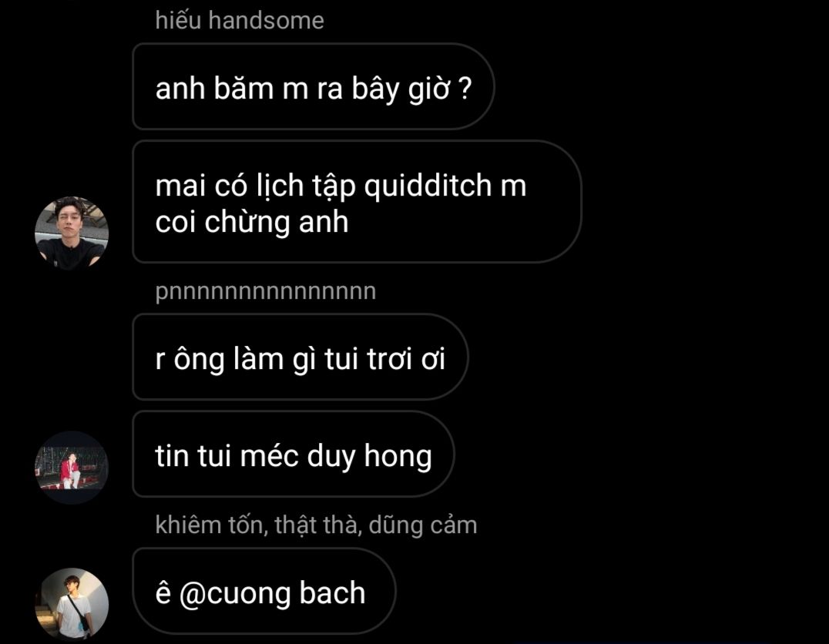Open sender name 'pnnnnnnnnnnnnnn'
Viewport: 829px width, 644px height.
click(x=265, y=291)
